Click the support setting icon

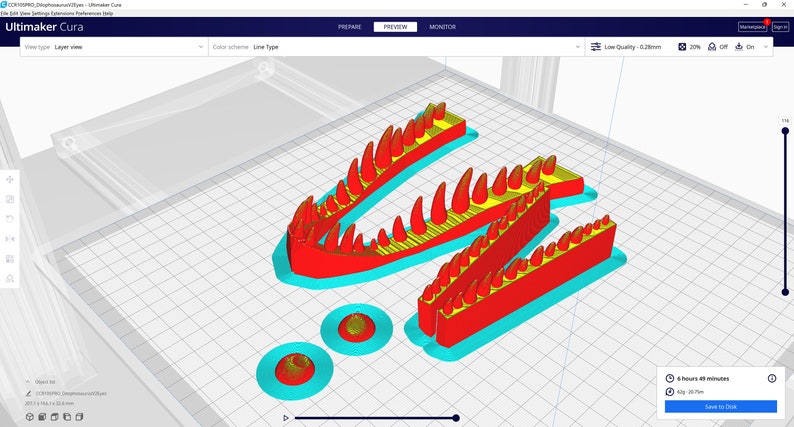point(712,47)
